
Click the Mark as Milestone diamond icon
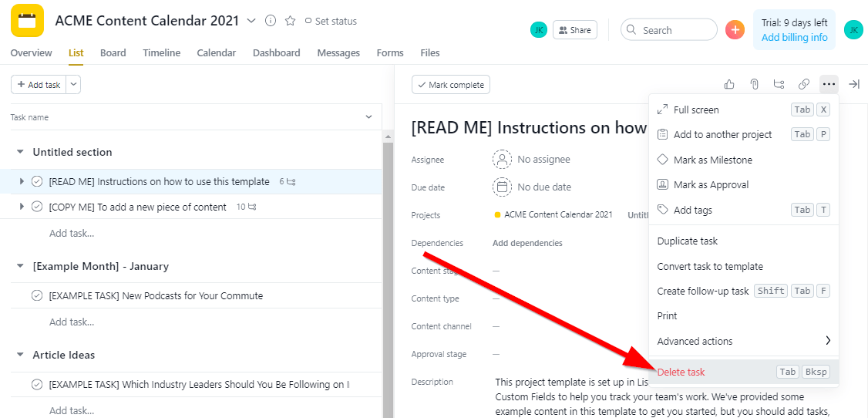[662, 160]
